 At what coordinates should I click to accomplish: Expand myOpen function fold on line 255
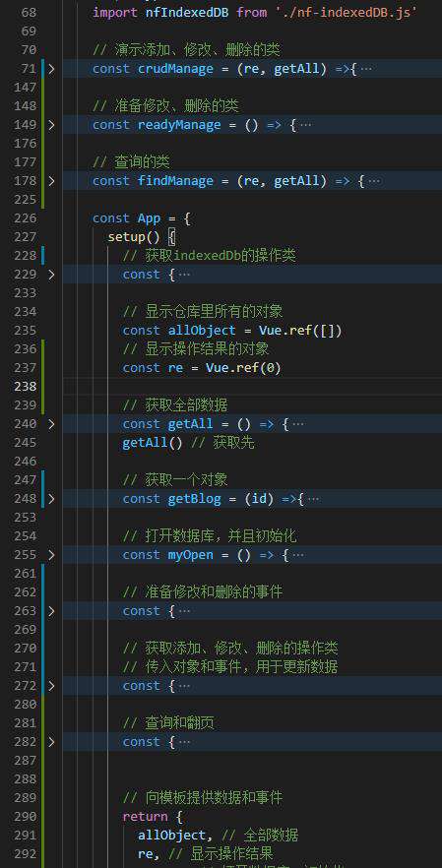pos(51,555)
